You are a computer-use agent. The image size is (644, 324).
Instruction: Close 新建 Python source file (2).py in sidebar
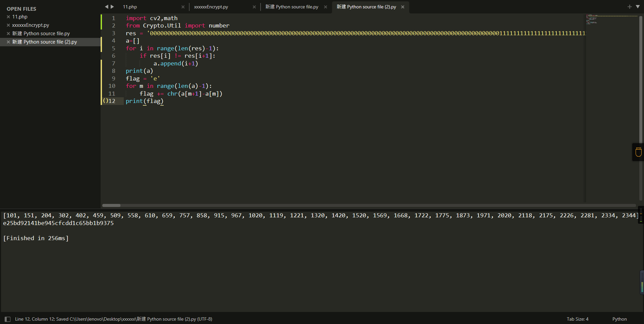point(8,42)
